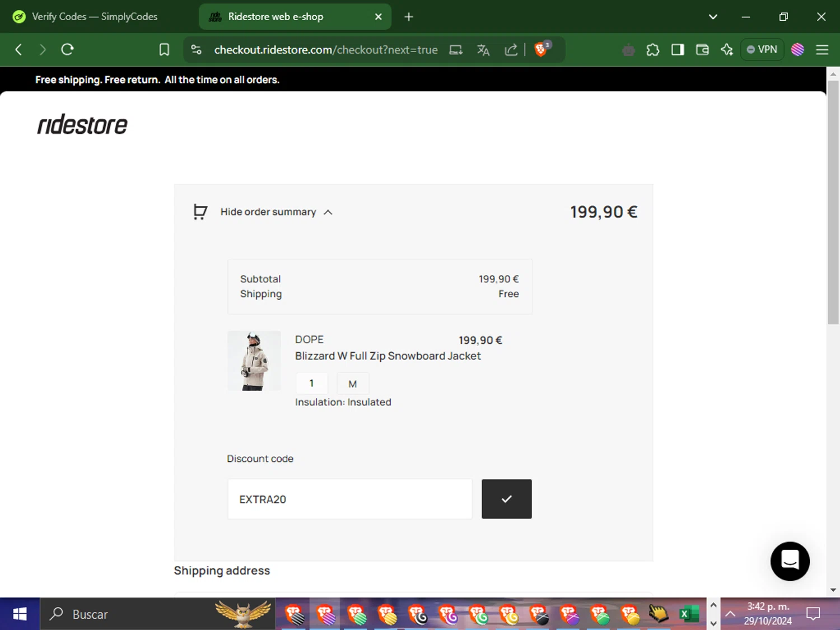Open the Windows Start menu
The image size is (840, 630).
pos(20,614)
